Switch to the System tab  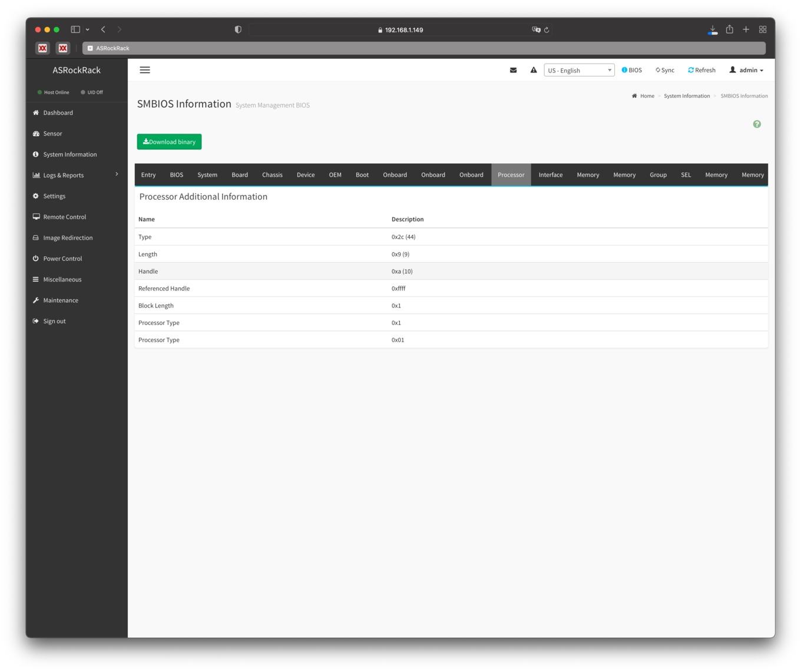point(207,175)
